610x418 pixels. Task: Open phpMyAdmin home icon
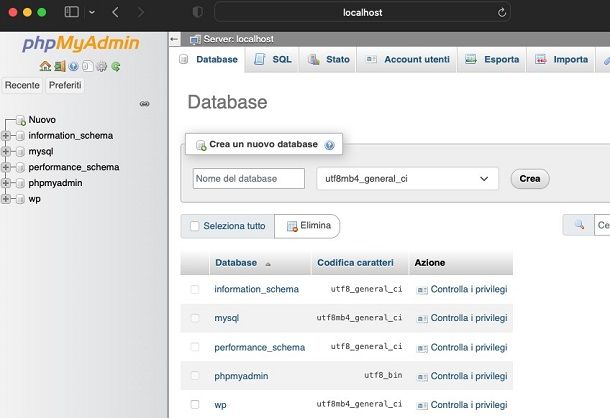[x=45, y=66]
